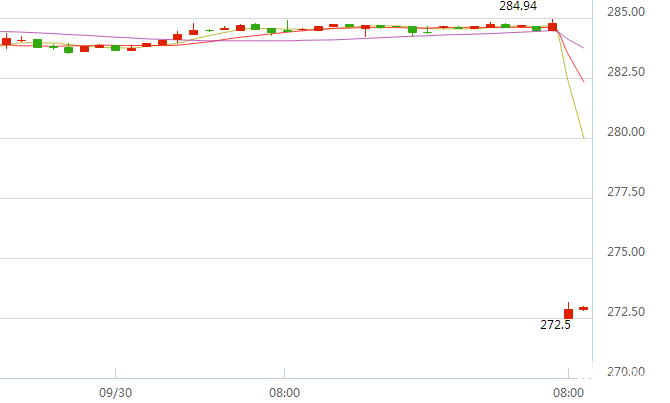Click the 09/30 date label
670x403 pixels.
click(115, 392)
